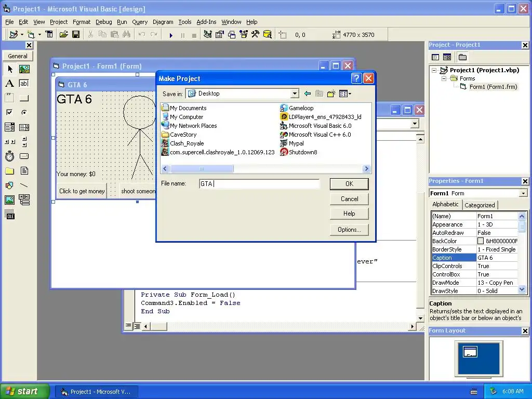532x399 pixels.
Task: Click the Help button in dialog
Action: tap(349, 214)
